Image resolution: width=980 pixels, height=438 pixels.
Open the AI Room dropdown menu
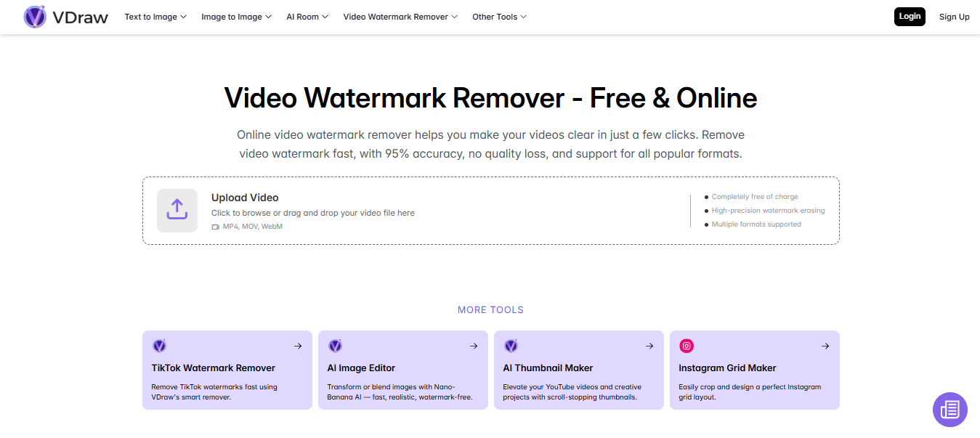pos(307,17)
